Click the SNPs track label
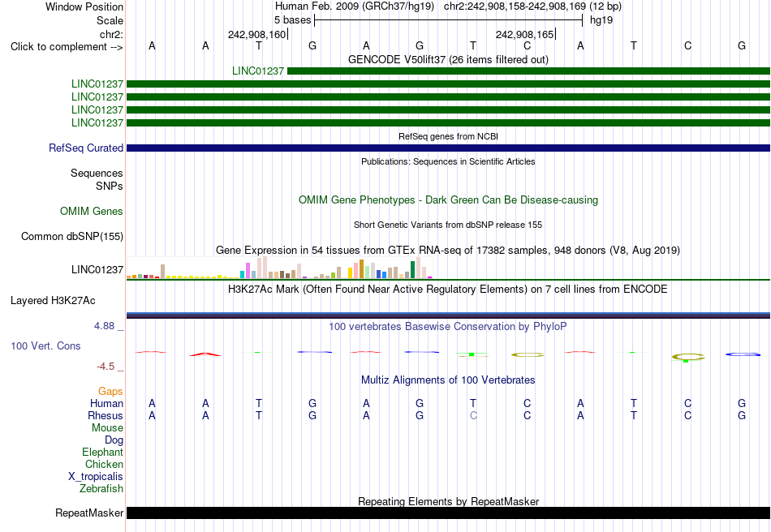771x532 pixels. 110,187
